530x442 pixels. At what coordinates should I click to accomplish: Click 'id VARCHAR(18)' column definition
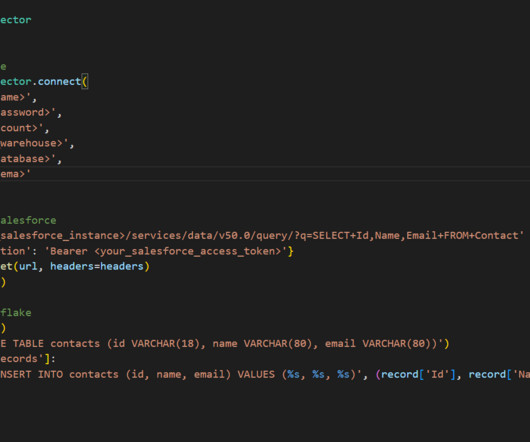[156, 344]
